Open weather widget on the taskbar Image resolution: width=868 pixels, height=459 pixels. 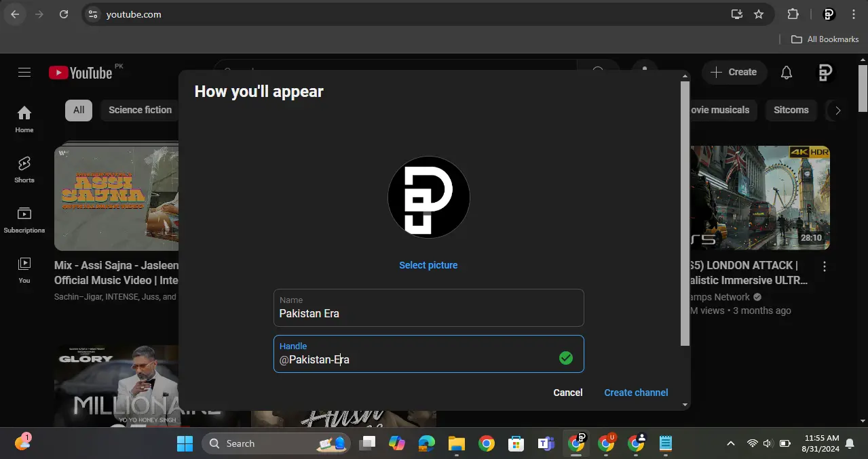coord(23,443)
